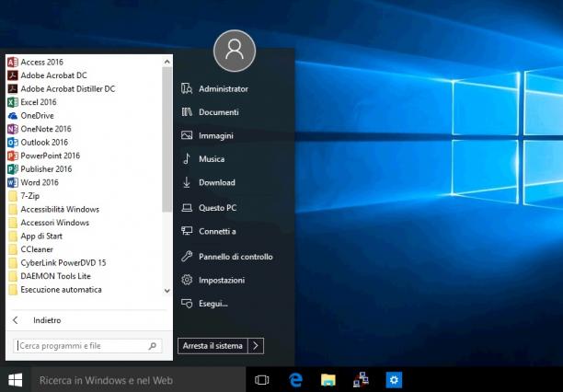Launch OneNote 2016
This screenshot has height=392, width=563.
pos(40,129)
